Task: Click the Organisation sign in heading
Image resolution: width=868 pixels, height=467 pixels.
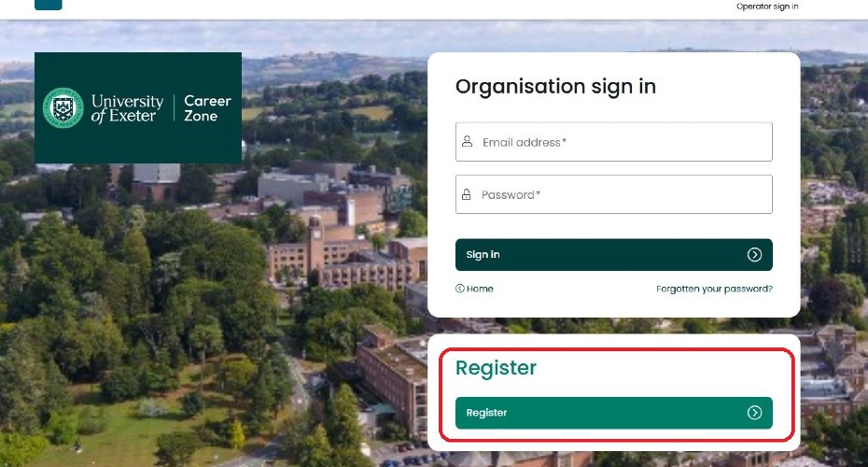Action: click(x=555, y=87)
